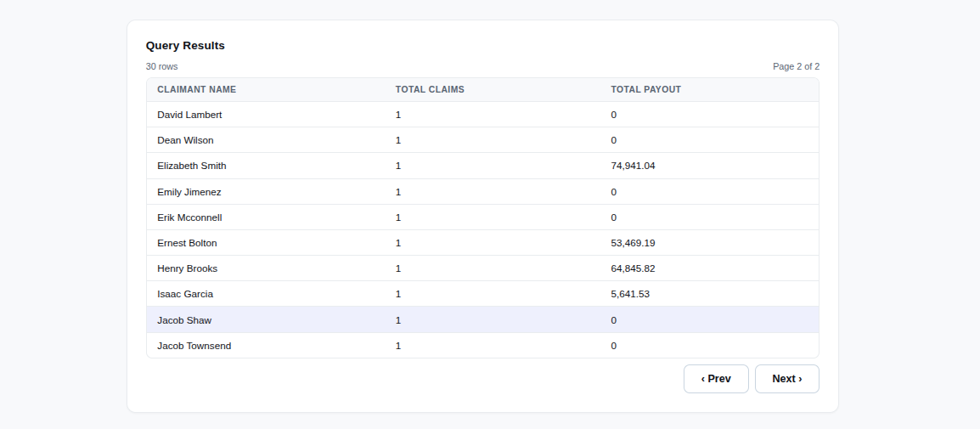The image size is (980, 429).
Task: Select the Elizabeth Smith name cell
Action: [x=192, y=166]
